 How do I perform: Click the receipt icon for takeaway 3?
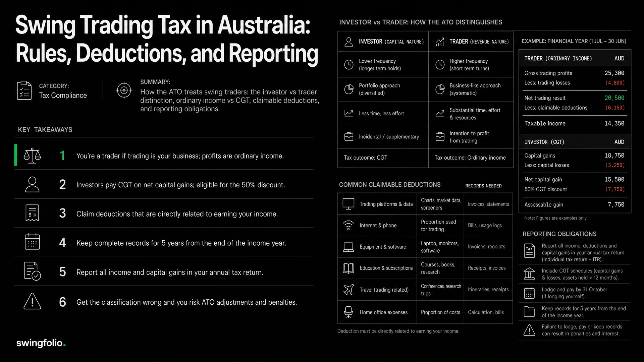32,213
